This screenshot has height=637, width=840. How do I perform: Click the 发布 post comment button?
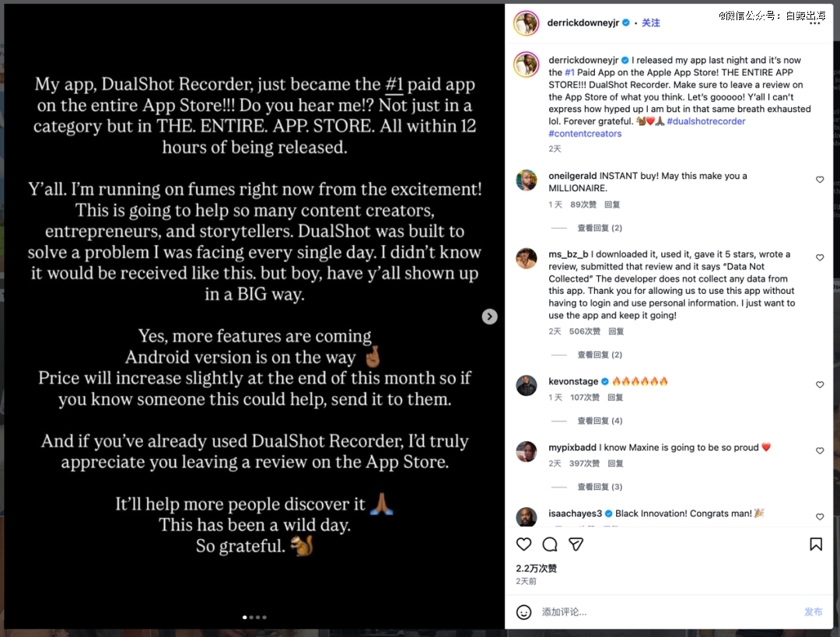tap(813, 612)
